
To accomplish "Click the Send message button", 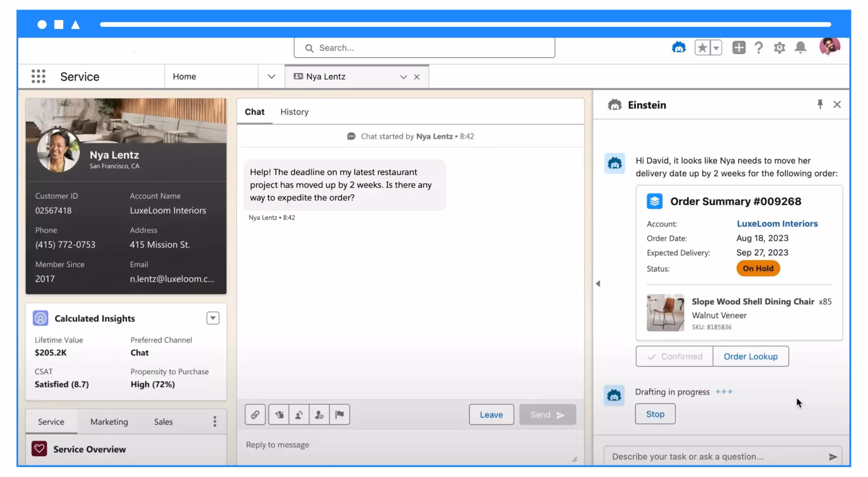I will [x=548, y=415].
